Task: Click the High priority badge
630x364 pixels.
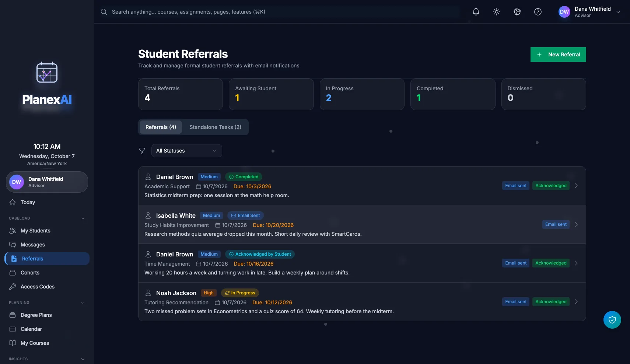Action: coord(209,293)
